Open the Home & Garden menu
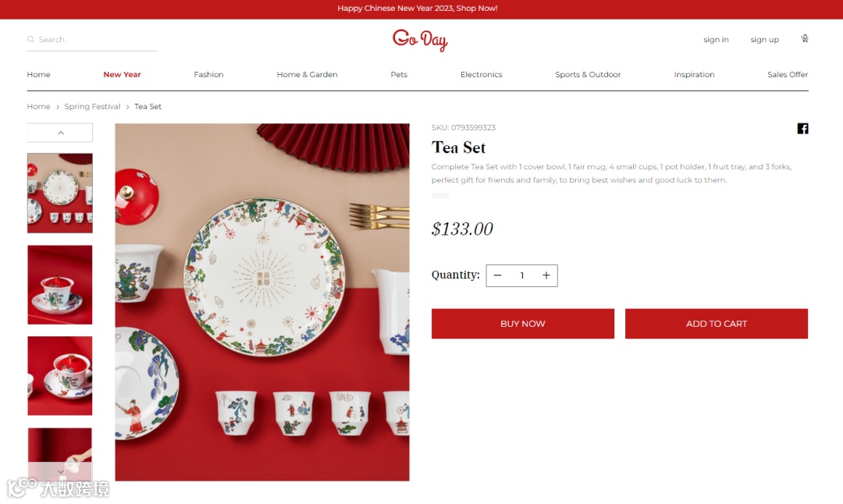Viewport: 843px width, 504px height. click(307, 75)
